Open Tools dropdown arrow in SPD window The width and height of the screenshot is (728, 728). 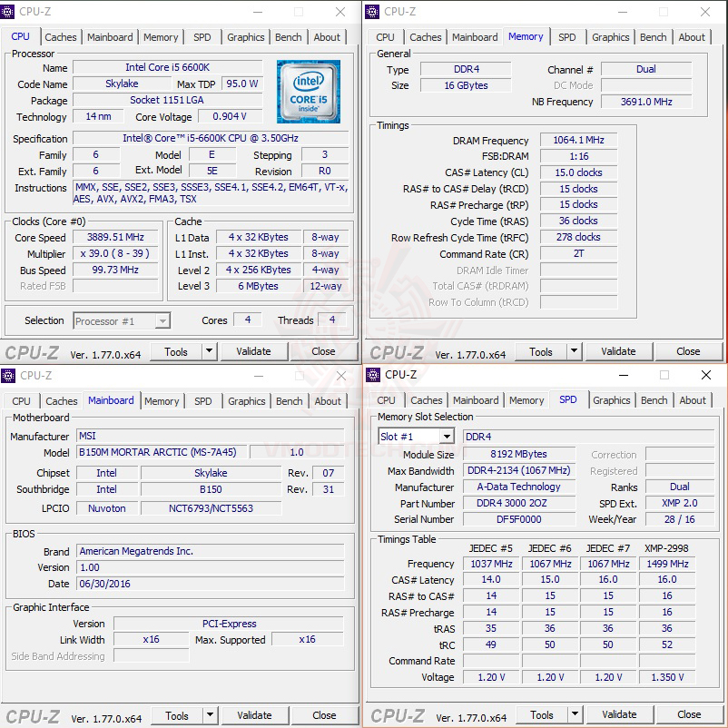coord(576,714)
